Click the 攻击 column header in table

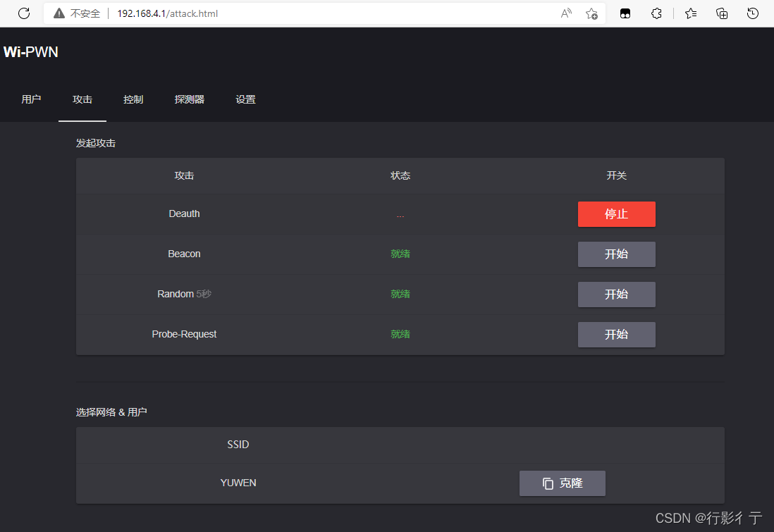(184, 175)
